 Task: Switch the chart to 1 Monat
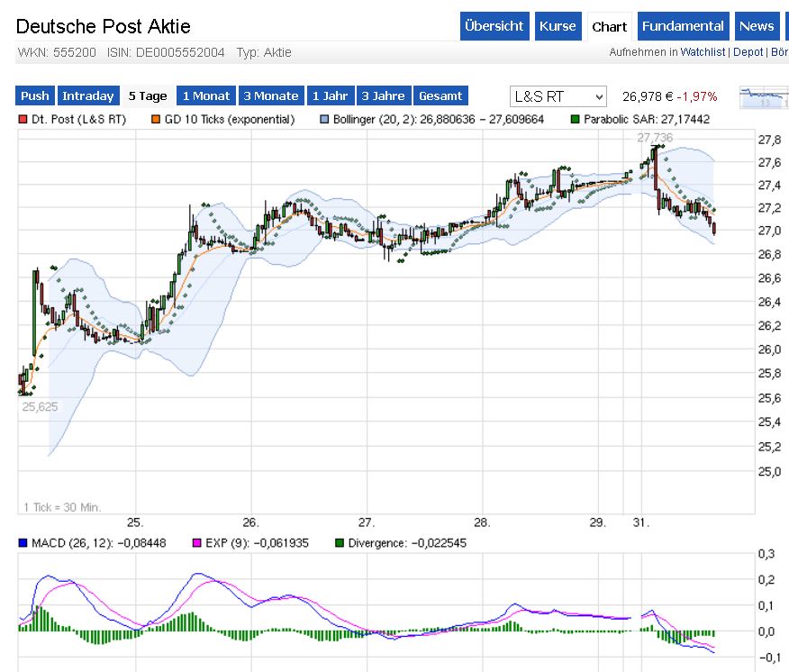[207, 95]
